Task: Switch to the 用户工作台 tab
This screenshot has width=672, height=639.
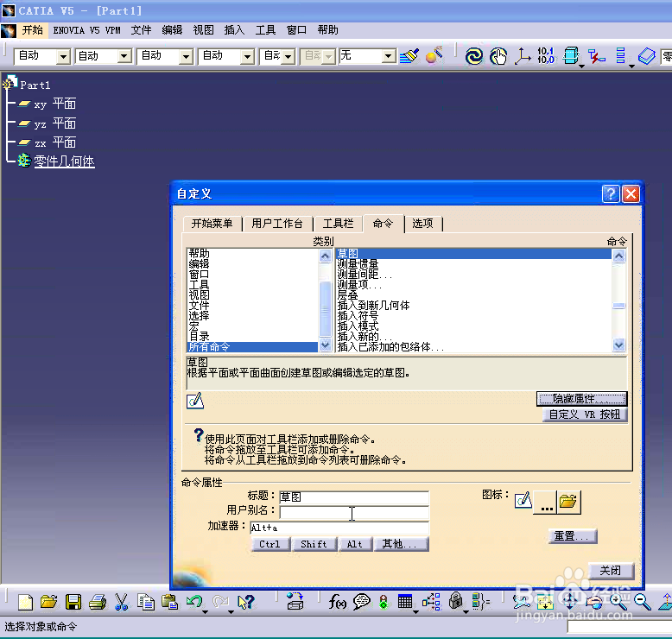Action: (277, 224)
